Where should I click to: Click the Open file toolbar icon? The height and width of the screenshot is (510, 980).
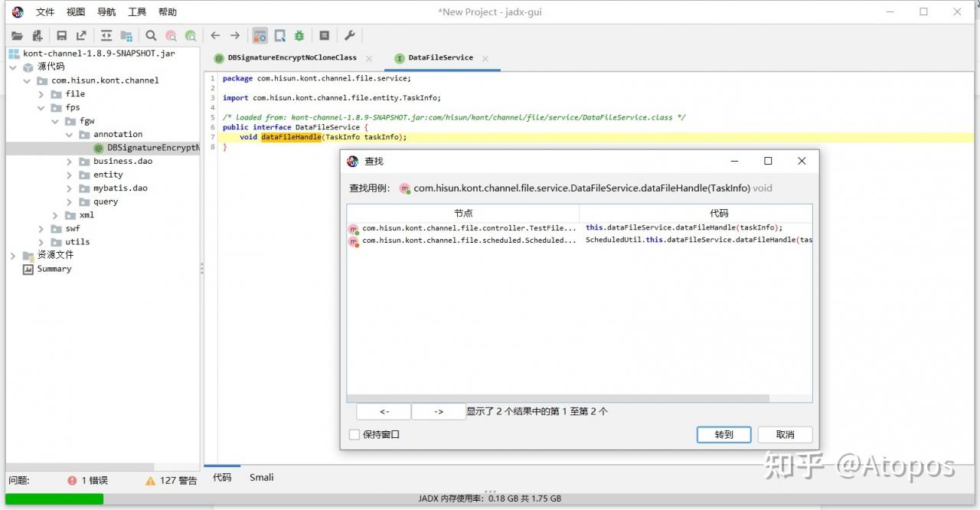(x=17, y=35)
